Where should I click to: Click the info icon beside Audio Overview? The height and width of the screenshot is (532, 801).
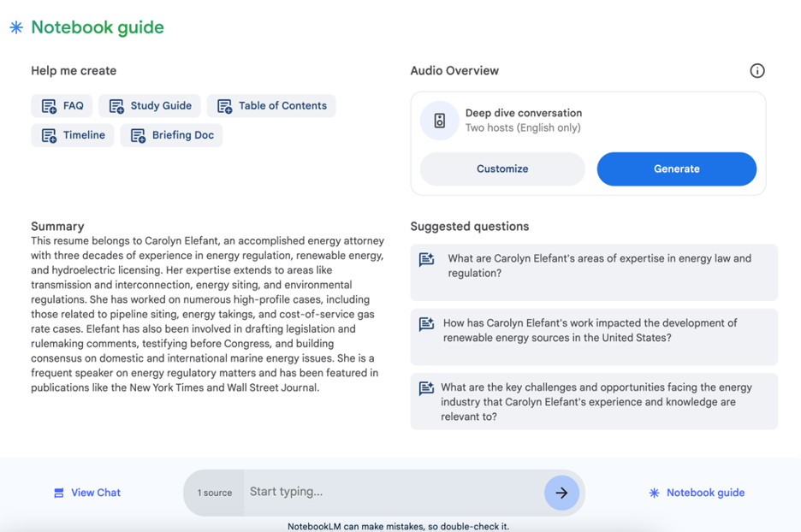coord(756,71)
